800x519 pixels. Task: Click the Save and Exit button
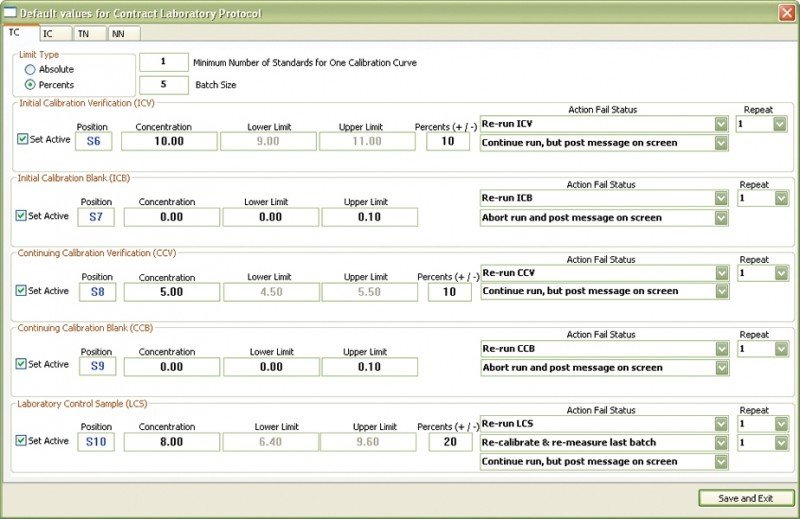click(x=746, y=498)
